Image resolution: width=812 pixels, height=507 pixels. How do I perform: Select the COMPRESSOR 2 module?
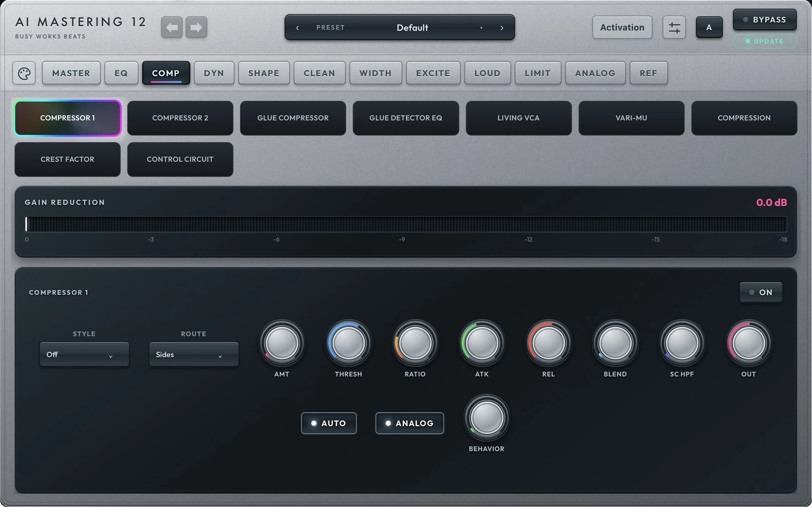click(180, 118)
